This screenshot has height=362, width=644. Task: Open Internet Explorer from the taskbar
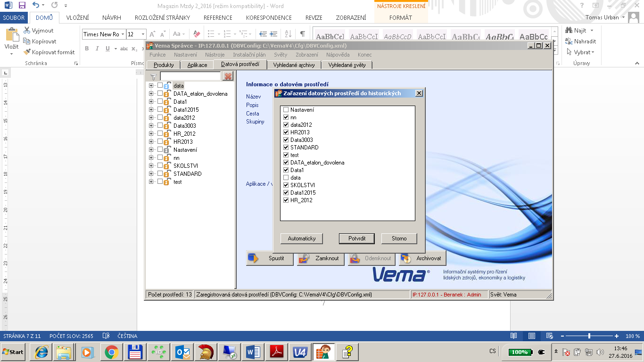(x=41, y=352)
